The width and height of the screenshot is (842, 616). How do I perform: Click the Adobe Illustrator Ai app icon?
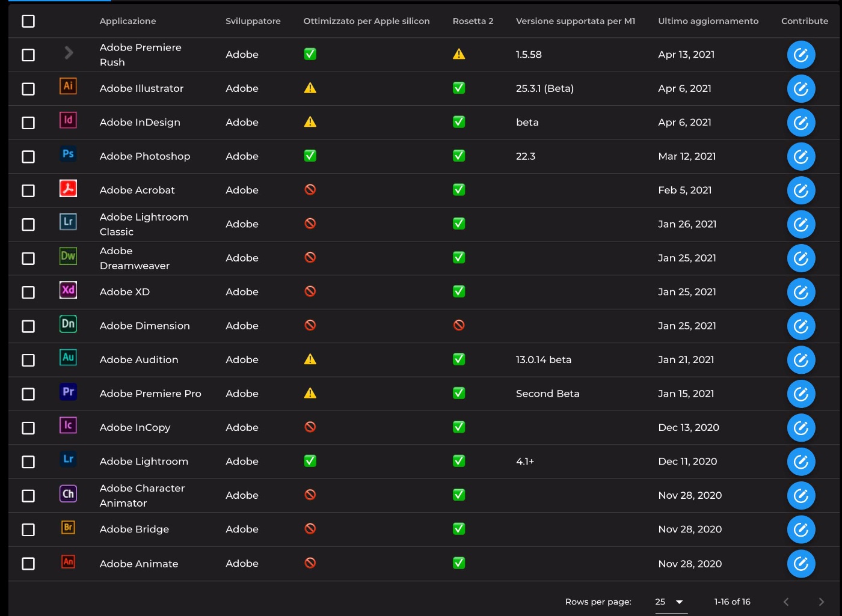[x=68, y=86]
